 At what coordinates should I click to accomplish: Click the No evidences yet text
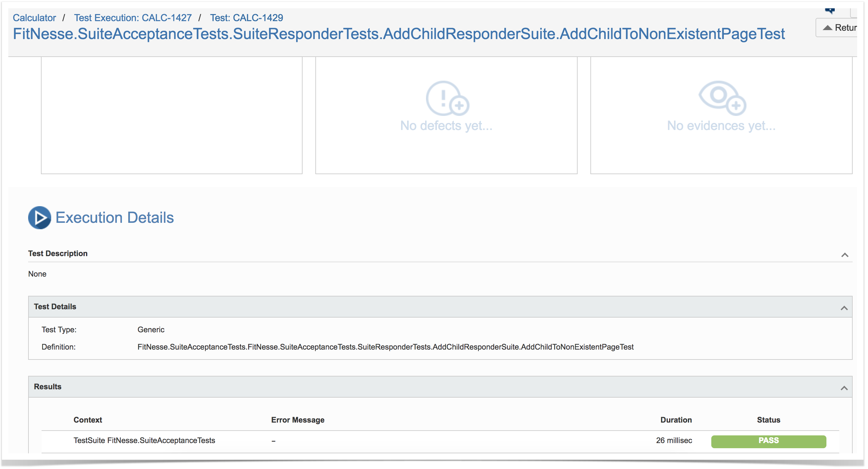[x=721, y=126]
